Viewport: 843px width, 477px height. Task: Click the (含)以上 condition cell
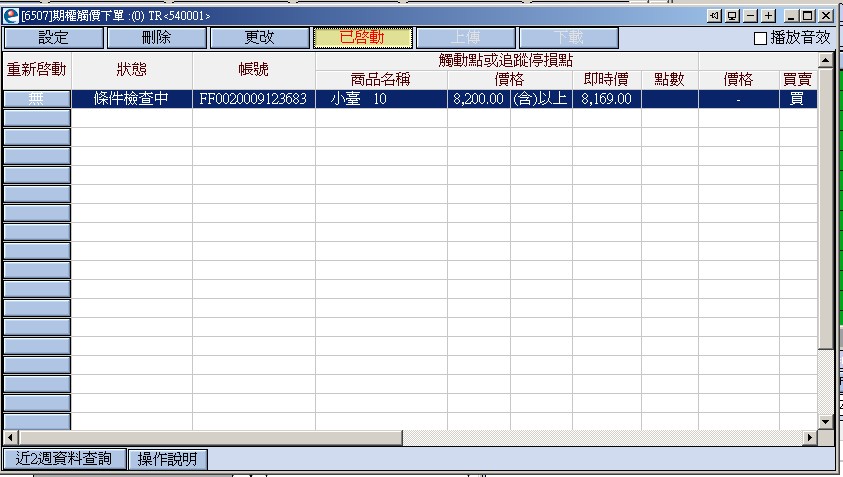click(541, 98)
